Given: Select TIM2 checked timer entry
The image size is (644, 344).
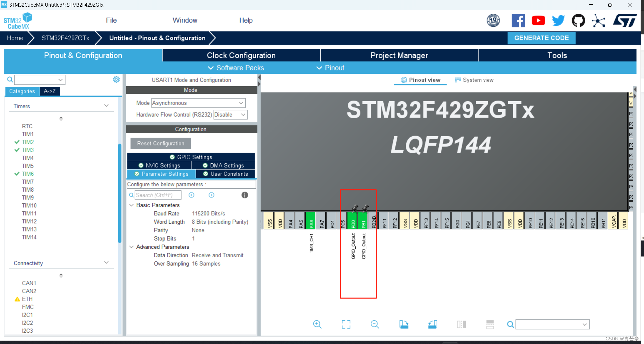Looking at the screenshot, I should pyautogui.click(x=28, y=142).
